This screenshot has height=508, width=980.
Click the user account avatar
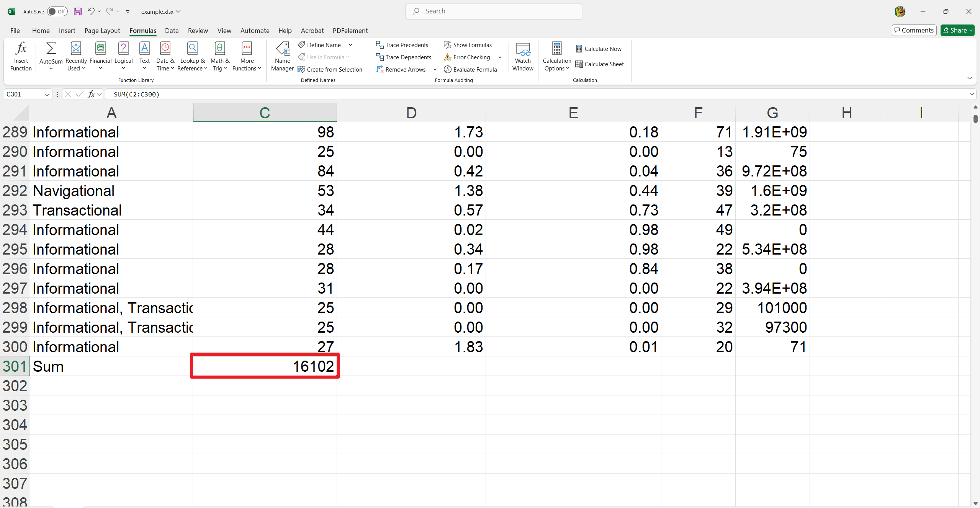point(900,11)
